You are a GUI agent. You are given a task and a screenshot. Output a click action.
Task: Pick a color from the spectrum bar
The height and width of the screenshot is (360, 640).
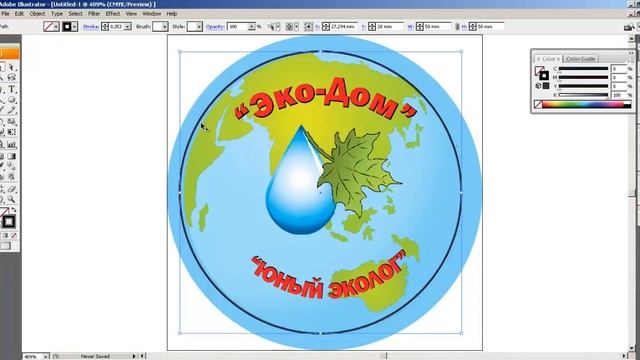[x=584, y=104]
